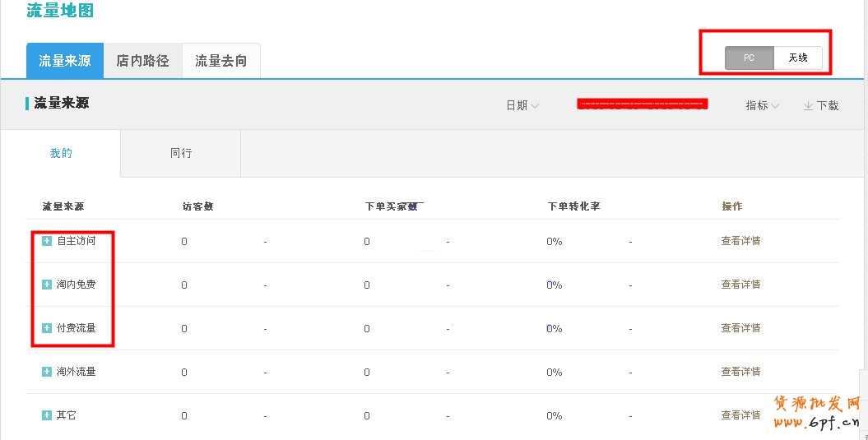Expand the 淘内免费 plus icon
This screenshot has height=440, width=868.
[x=47, y=285]
